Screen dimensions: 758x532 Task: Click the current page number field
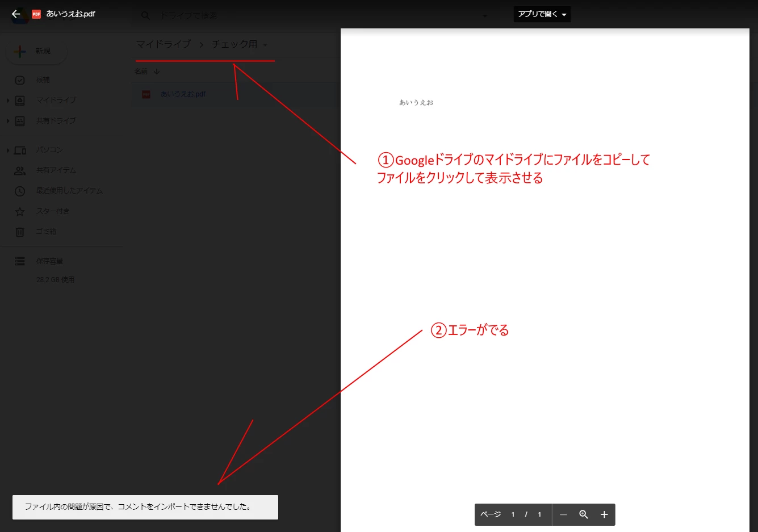point(513,514)
